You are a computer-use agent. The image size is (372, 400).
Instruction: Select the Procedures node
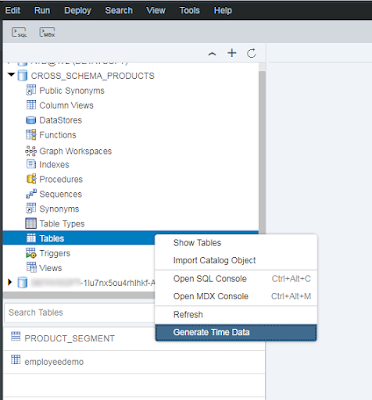61,179
